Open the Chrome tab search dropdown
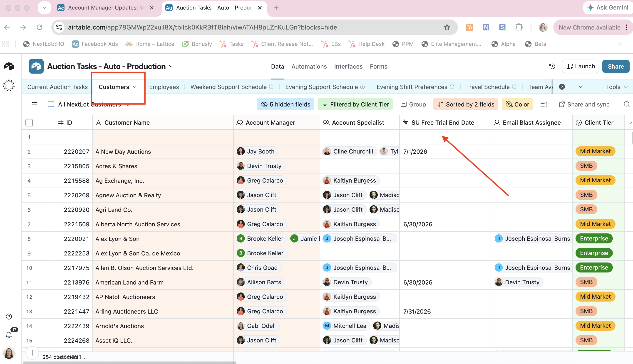This screenshot has width=633, height=364. tap(45, 8)
